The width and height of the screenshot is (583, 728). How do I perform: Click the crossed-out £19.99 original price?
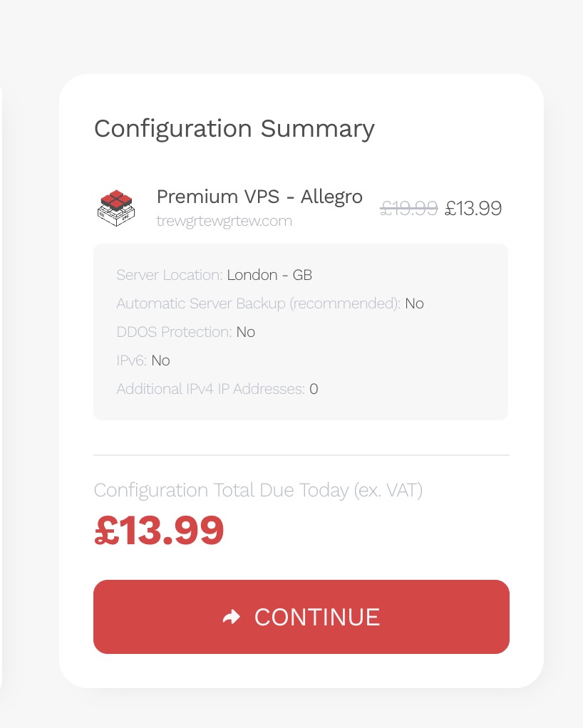[409, 209]
